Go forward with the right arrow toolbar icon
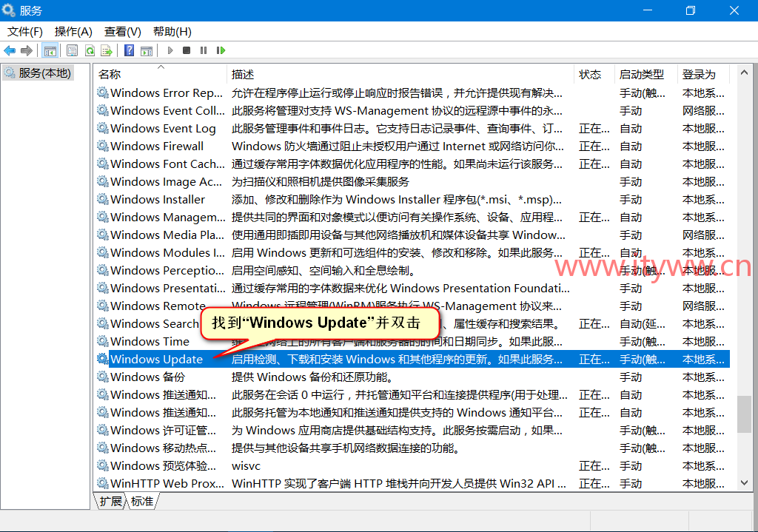This screenshot has height=532, width=758. click(x=27, y=50)
